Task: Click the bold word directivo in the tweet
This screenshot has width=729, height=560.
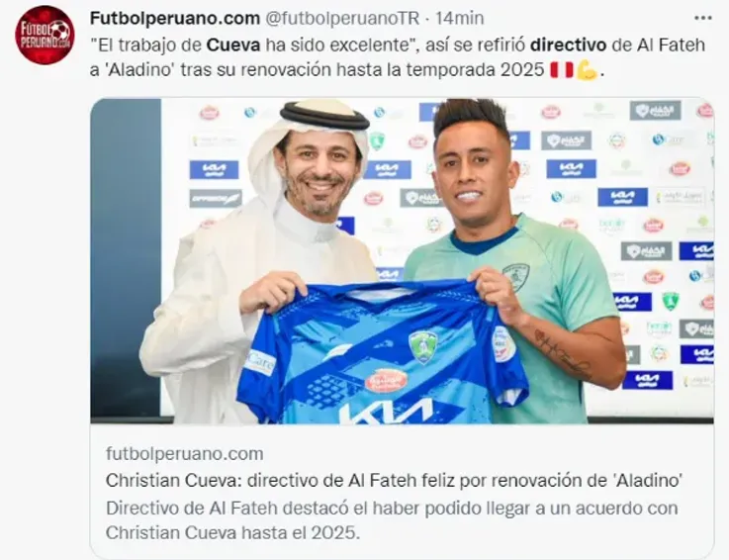Action: click(x=568, y=46)
